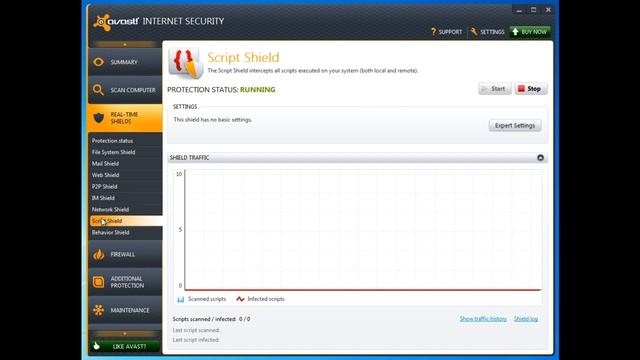Open the Summary section

[124, 62]
